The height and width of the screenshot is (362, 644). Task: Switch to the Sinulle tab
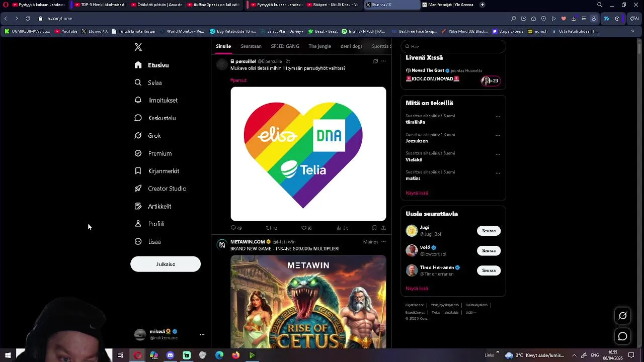pos(223,46)
